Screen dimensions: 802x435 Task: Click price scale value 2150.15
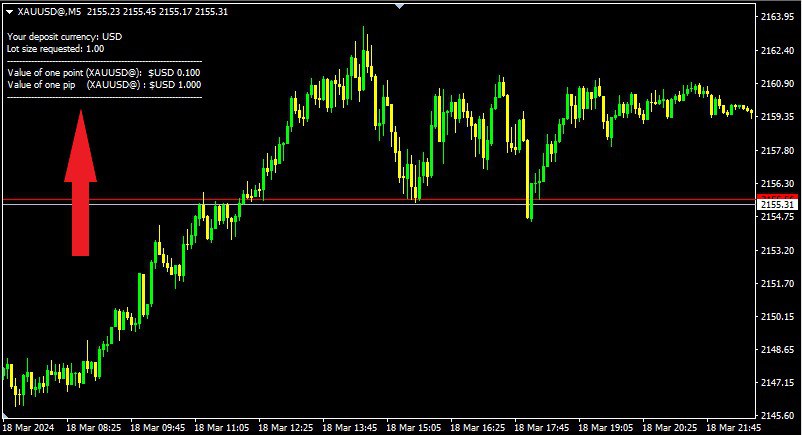pyautogui.click(x=777, y=316)
